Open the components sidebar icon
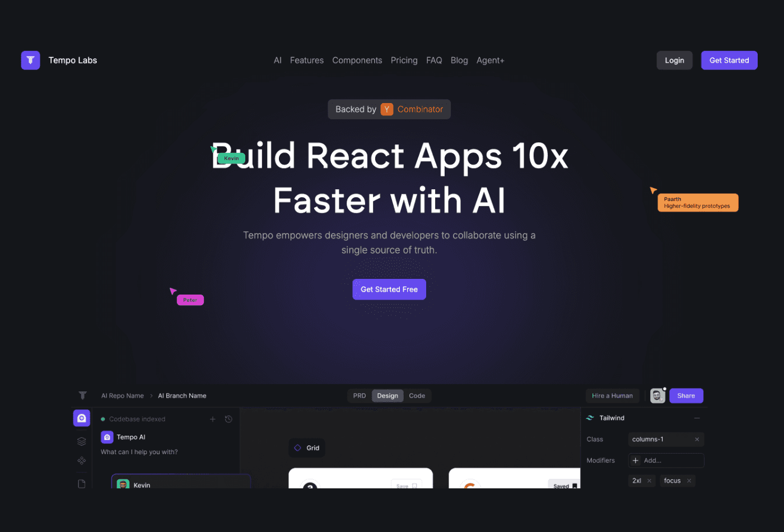 coord(82,460)
